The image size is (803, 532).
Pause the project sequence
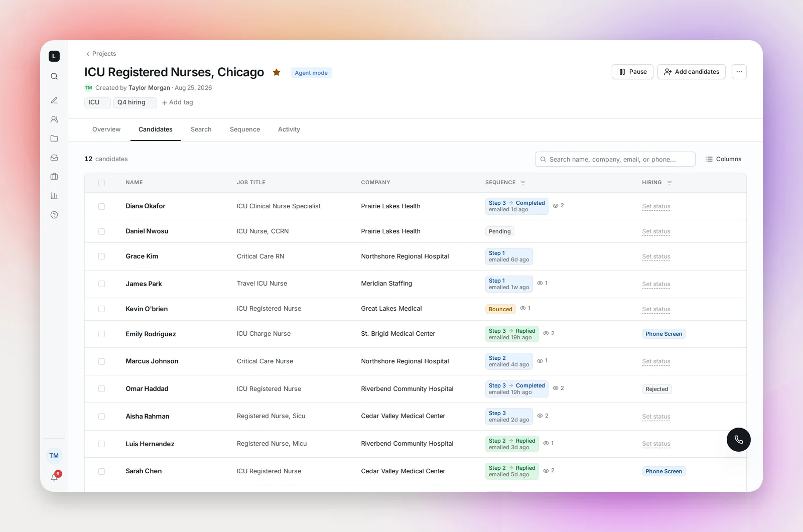[632, 72]
